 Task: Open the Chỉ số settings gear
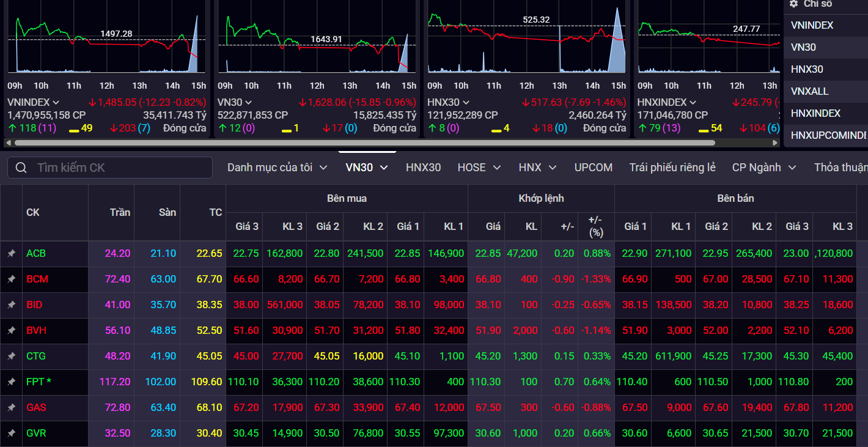click(x=793, y=4)
